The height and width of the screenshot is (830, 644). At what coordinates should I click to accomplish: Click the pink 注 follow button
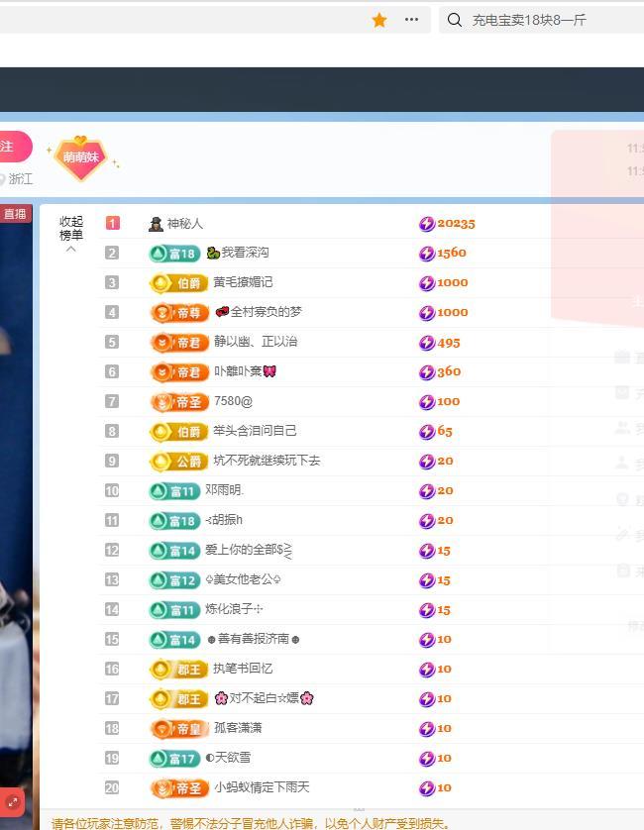click(15, 147)
